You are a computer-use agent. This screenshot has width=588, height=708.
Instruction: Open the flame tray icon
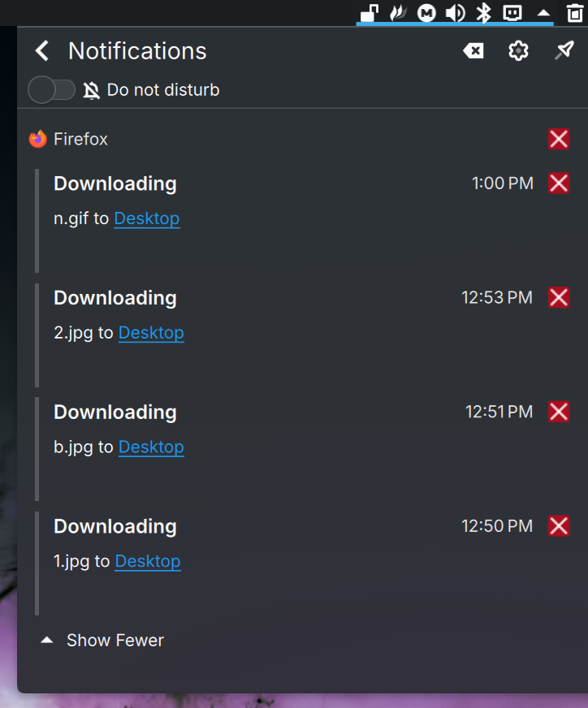[398, 13]
